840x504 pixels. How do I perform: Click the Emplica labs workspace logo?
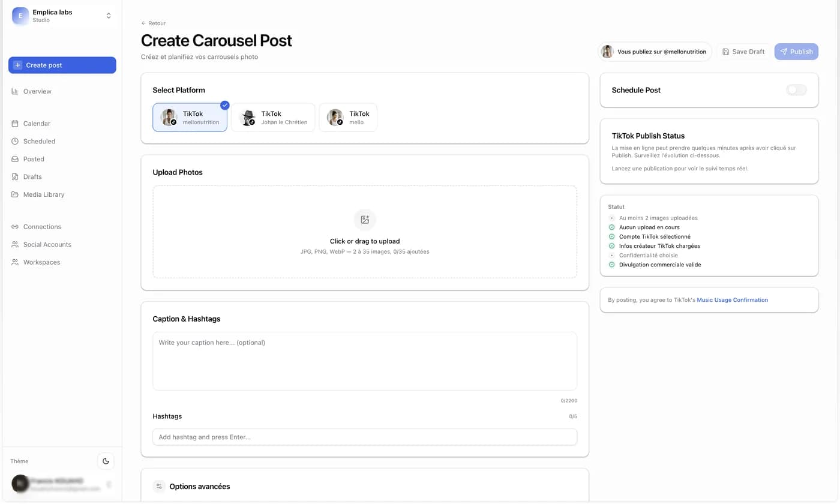pyautogui.click(x=20, y=16)
